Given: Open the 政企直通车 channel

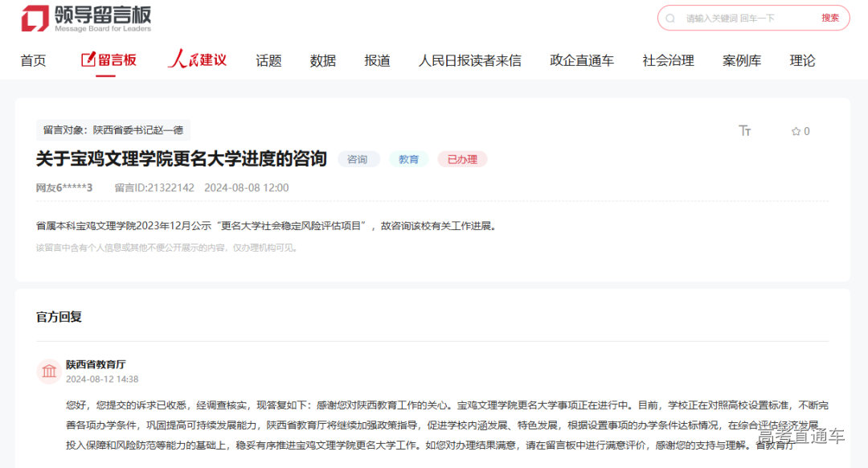Looking at the screenshot, I should coord(581,60).
